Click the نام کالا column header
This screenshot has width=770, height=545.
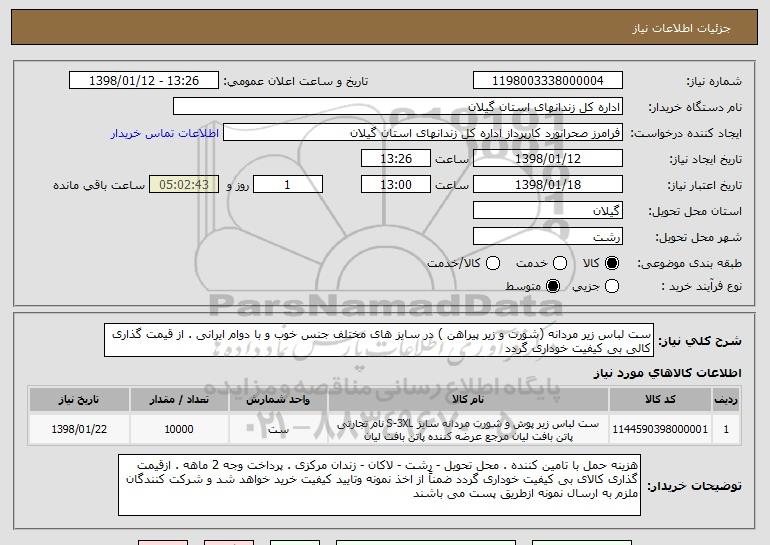(468, 400)
